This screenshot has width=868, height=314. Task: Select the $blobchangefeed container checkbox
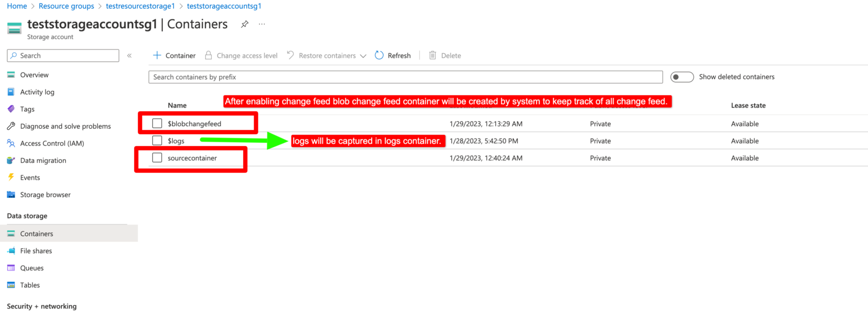click(157, 123)
